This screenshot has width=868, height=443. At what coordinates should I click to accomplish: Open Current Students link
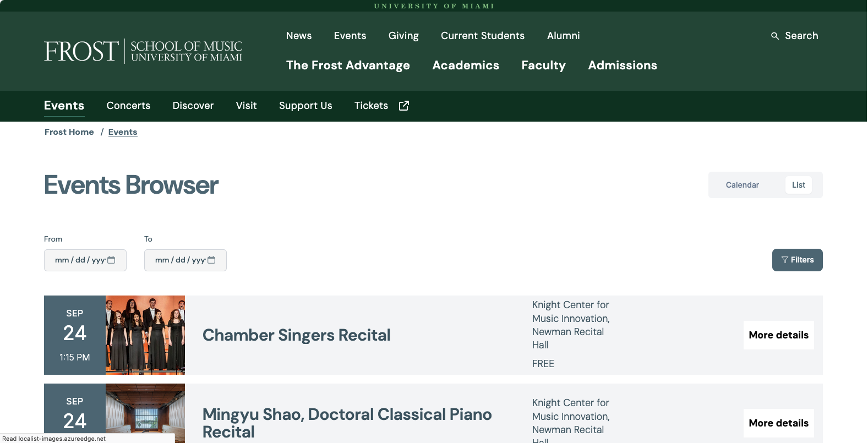483,36
